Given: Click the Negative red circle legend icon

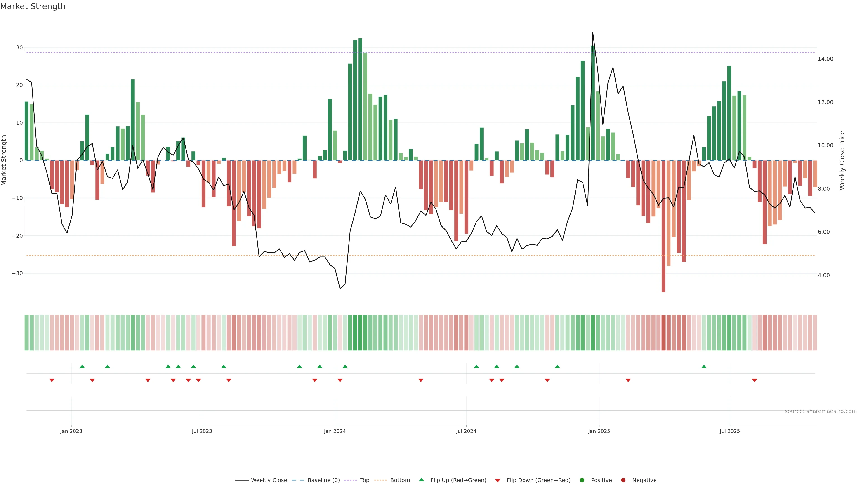Looking at the screenshot, I should [x=623, y=480].
